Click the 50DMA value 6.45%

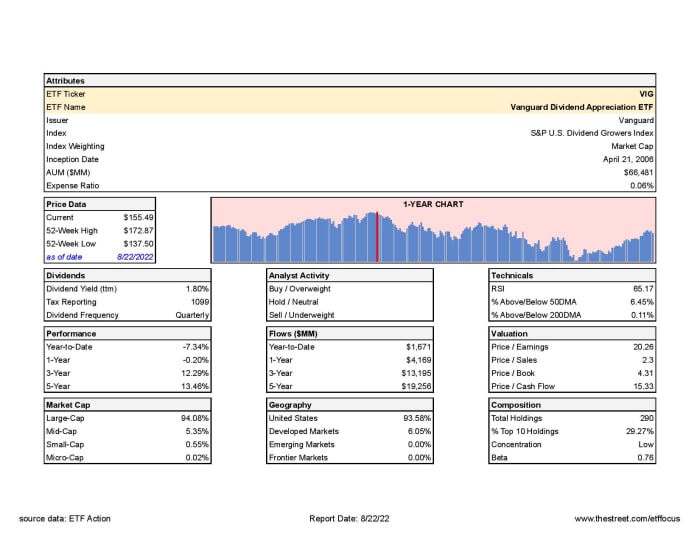[x=642, y=302]
